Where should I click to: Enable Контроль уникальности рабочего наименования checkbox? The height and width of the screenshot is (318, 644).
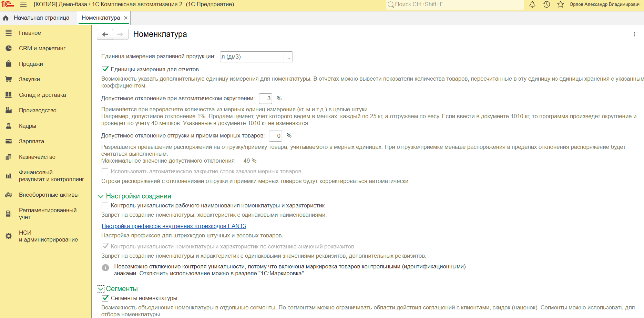point(105,206)
